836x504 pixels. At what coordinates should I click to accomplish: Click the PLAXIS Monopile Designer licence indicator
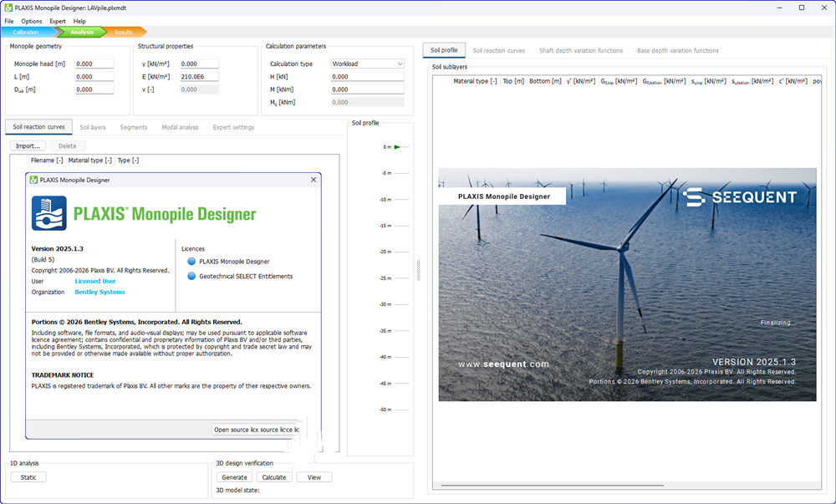point(191,262)
